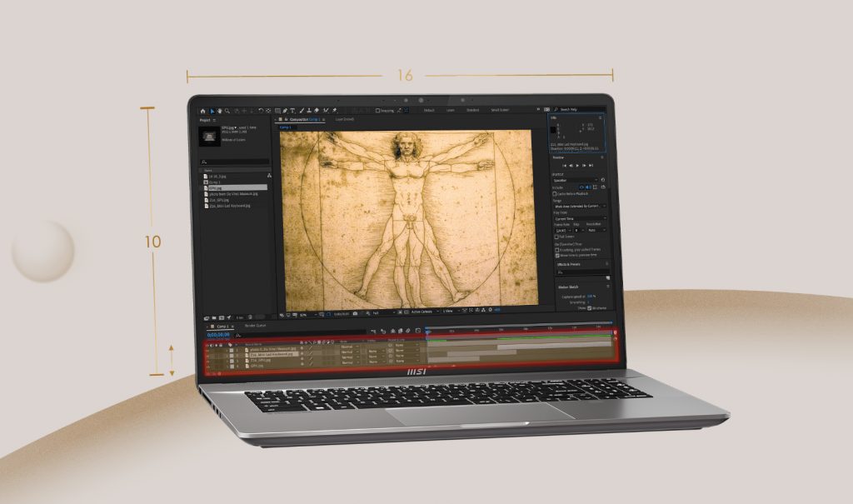Image resolution: width=853 pixels, height=504 pixels.
Task: Open the preview Range dropdown
Action: click(x=580, y=207)
